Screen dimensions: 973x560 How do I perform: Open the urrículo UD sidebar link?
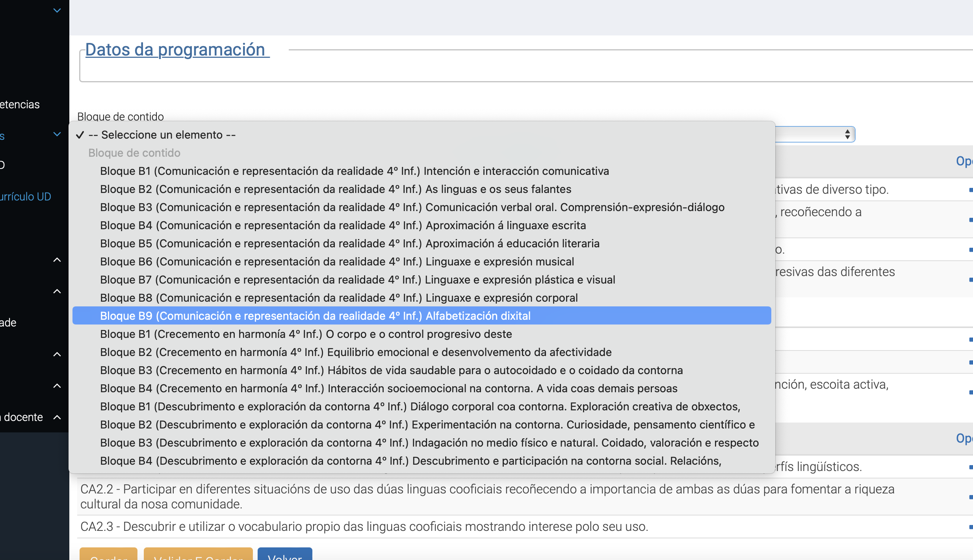26,197
